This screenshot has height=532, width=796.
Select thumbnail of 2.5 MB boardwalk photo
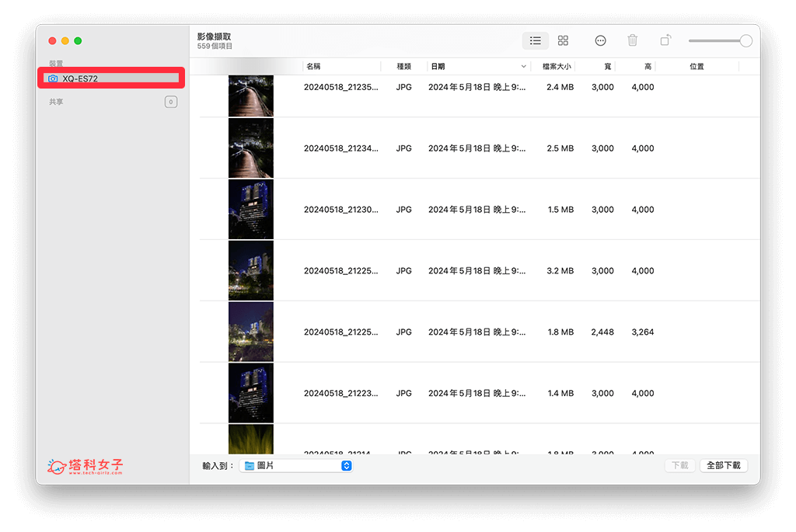pos(251,148)
